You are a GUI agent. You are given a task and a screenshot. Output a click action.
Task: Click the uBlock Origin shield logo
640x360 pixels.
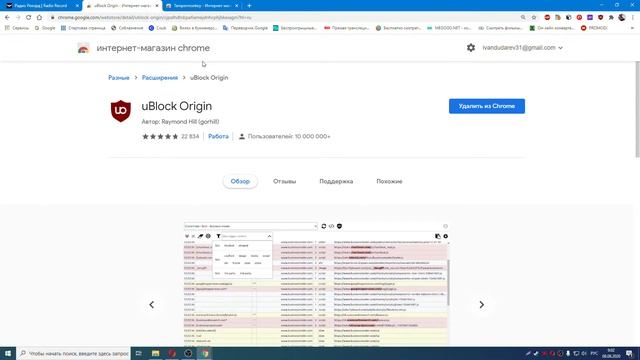click(121, 111)
